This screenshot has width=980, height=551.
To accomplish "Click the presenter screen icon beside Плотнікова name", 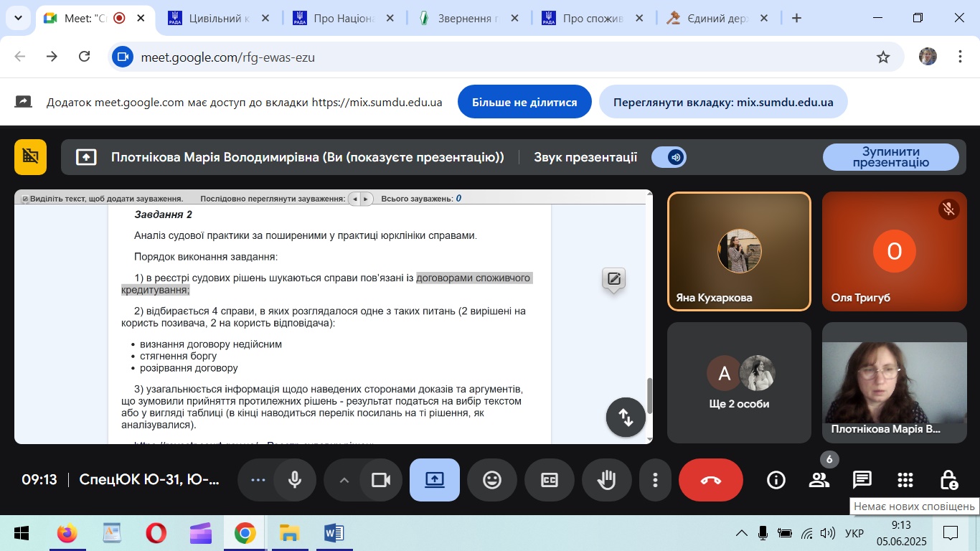I will point(86,157).
